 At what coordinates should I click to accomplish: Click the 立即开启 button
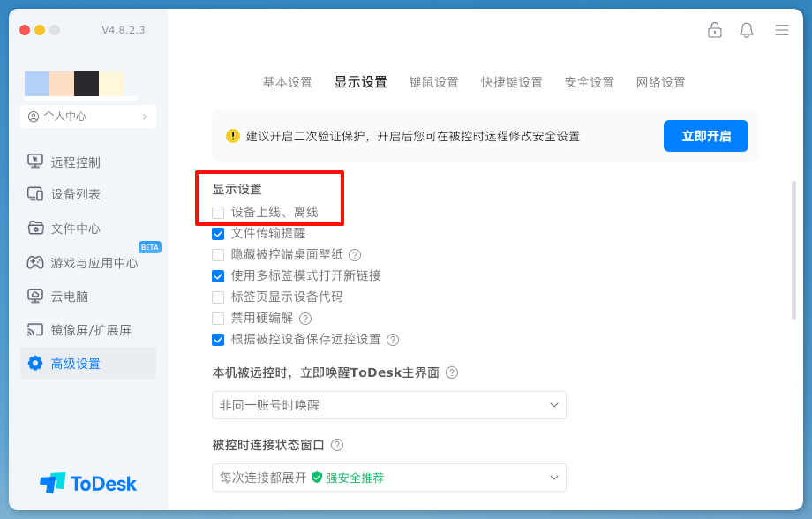[705, 135]
